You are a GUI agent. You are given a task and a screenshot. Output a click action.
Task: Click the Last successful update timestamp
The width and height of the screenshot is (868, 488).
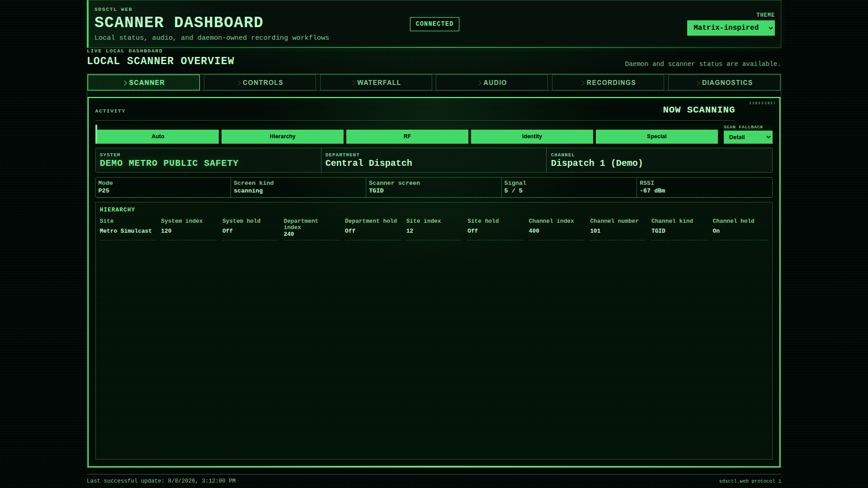pos(161,481)
